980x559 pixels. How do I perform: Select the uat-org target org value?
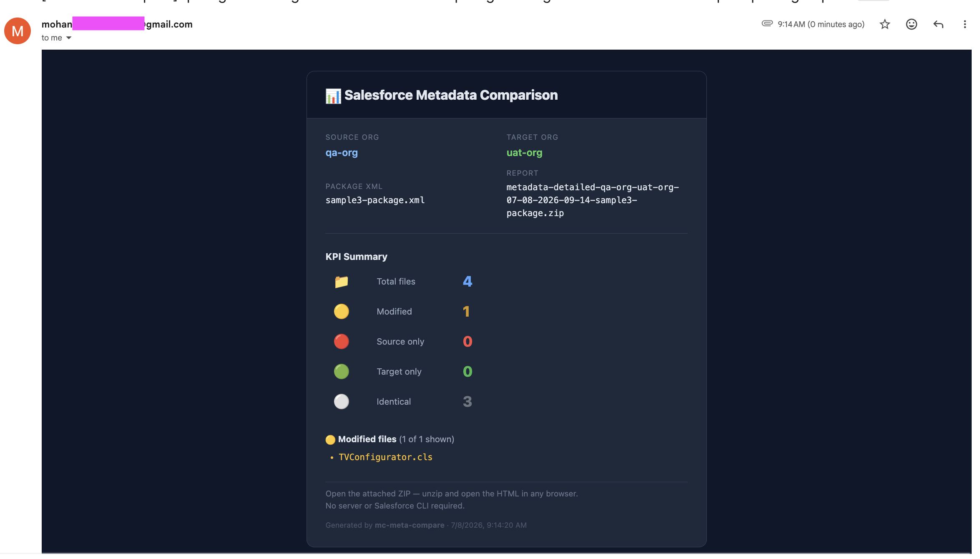pos(524,153)
